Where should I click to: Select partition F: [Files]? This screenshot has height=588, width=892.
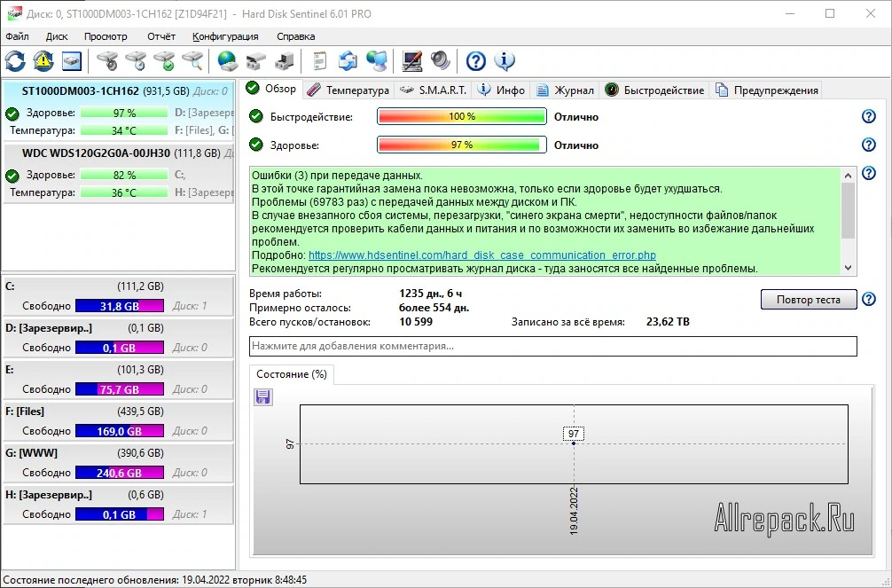click(x=118, y=421)
